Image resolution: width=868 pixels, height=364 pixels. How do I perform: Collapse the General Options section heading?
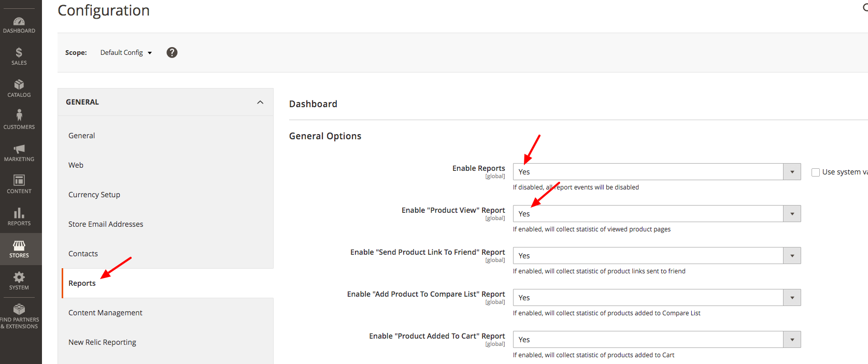point(325,136)
